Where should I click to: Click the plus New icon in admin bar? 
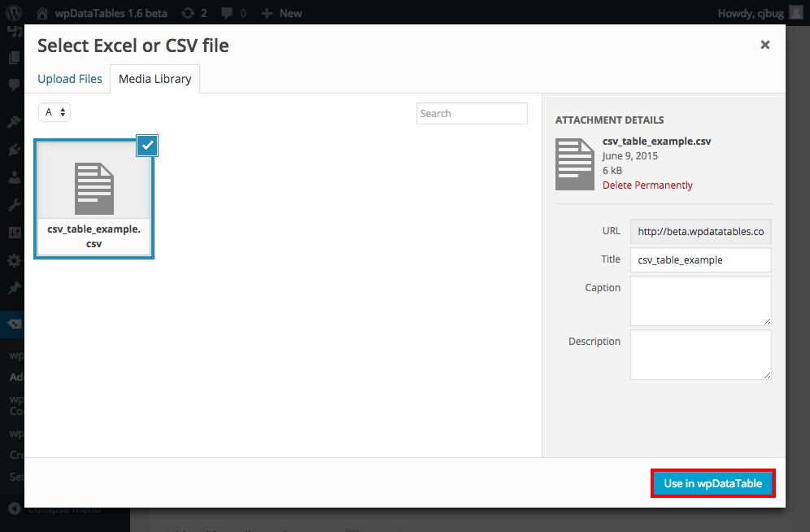[267, 14]
